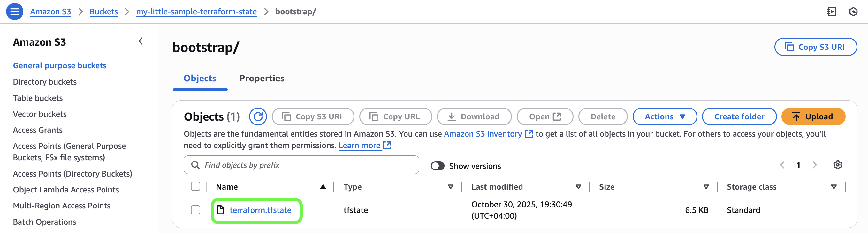868x233 pixels.
Task: Click the Amazon S3 sidebar heading
Action: pyautogui.click(x=39, y=42)
